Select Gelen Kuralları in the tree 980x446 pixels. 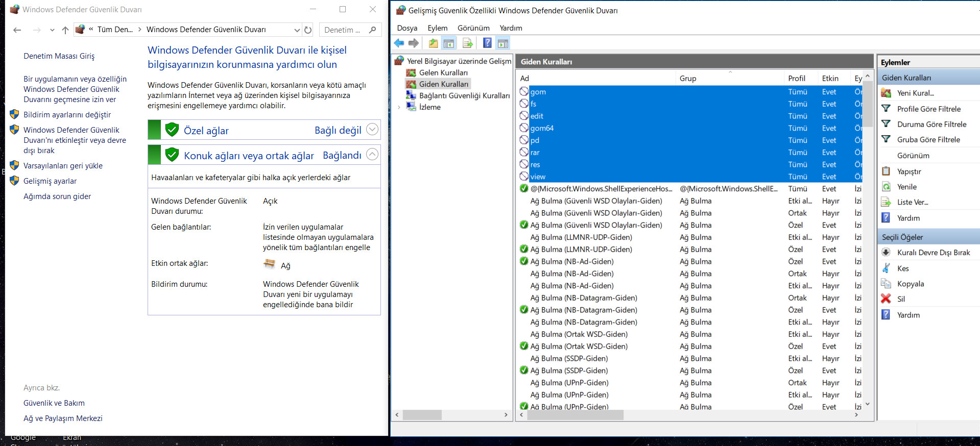click(443, 72)
